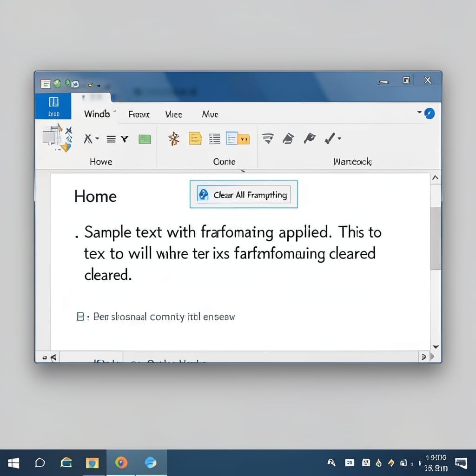
Task: Click the vertical scrollbar thumb
Action: click(x=436, y=238)
